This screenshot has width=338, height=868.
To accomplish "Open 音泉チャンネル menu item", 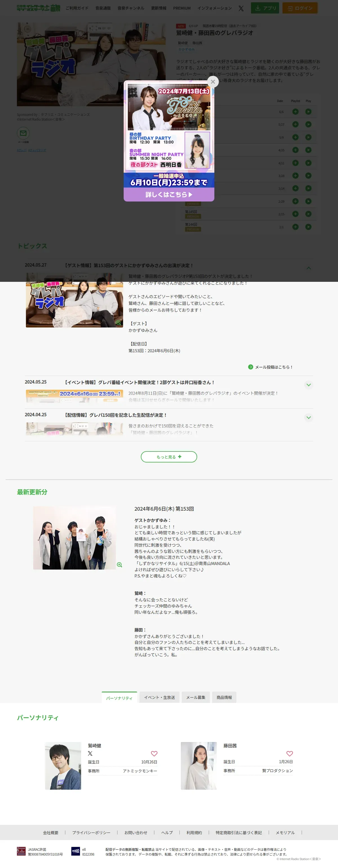I will point(131,8).
